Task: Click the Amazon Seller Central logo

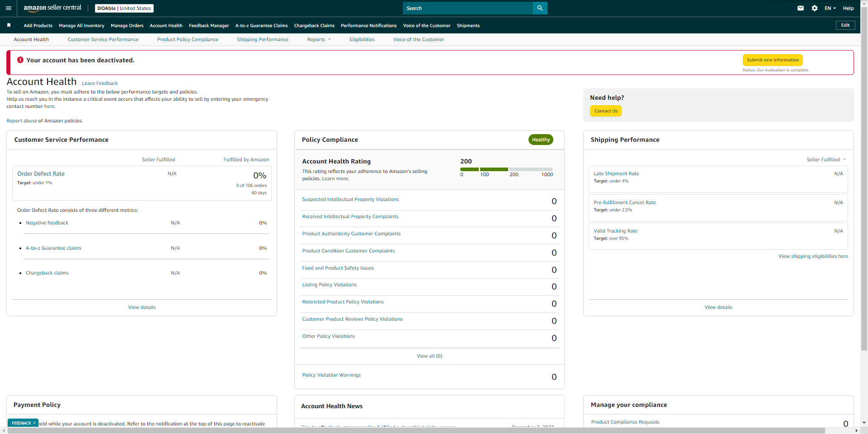Action: 52,8
